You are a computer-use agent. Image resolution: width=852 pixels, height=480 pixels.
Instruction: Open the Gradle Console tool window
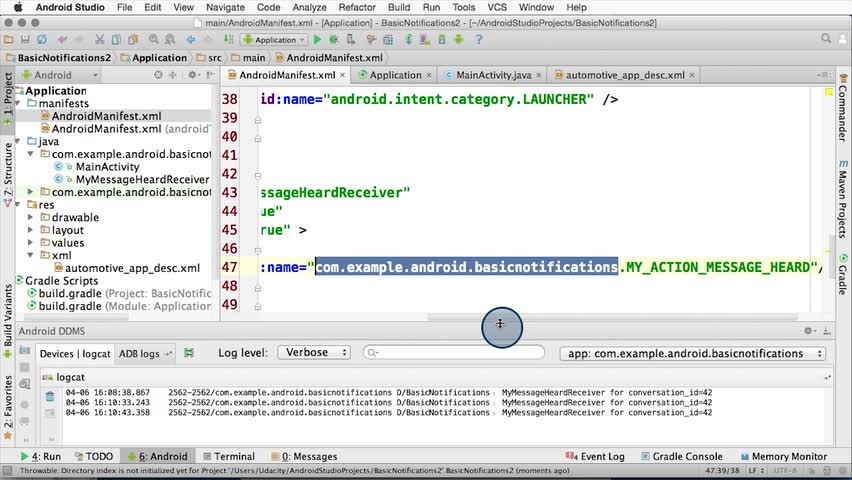(682, 457)
